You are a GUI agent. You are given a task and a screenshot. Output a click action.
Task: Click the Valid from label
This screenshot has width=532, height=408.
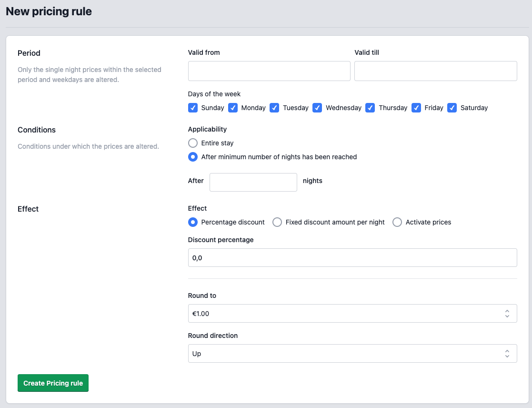coord(204,52)
